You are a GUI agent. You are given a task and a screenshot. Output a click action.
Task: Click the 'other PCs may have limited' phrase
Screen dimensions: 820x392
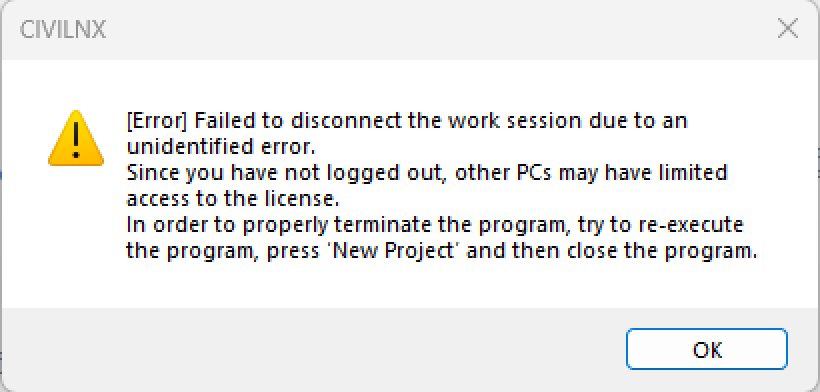coord(591,173)
